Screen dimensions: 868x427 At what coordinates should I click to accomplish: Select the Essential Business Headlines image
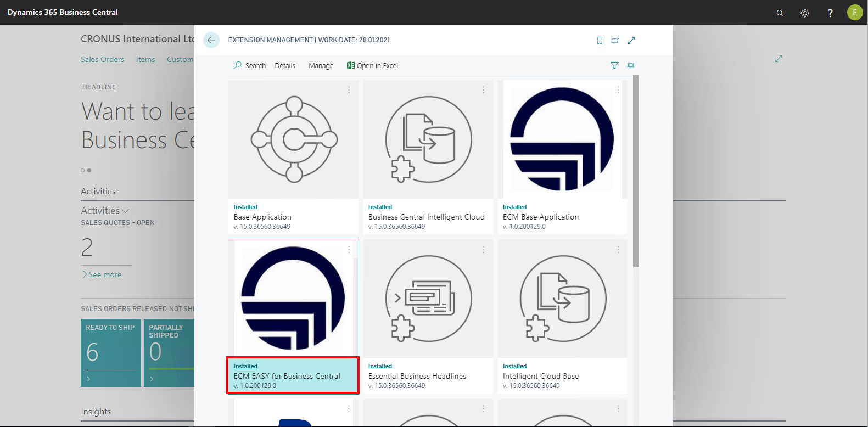pos(428,299)
